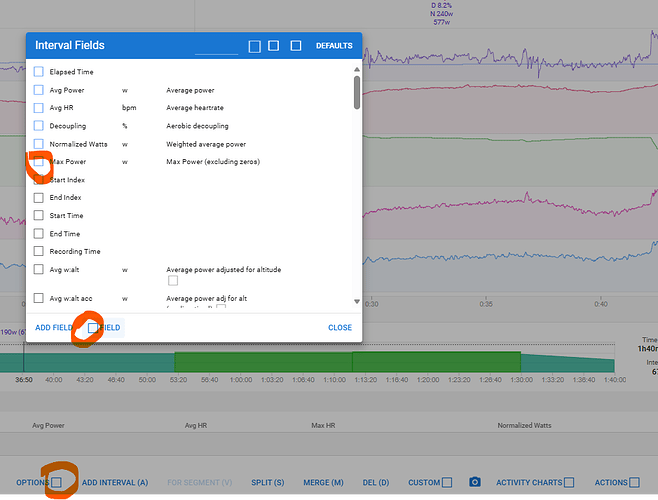Click 'Max Power (excluding zeros)' description
658x500 pixels.
click(213, 162)
